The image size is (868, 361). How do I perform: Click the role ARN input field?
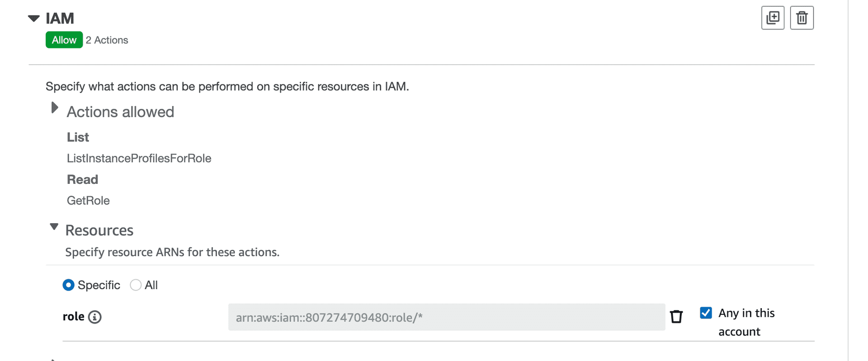click(x=447, y=317)
